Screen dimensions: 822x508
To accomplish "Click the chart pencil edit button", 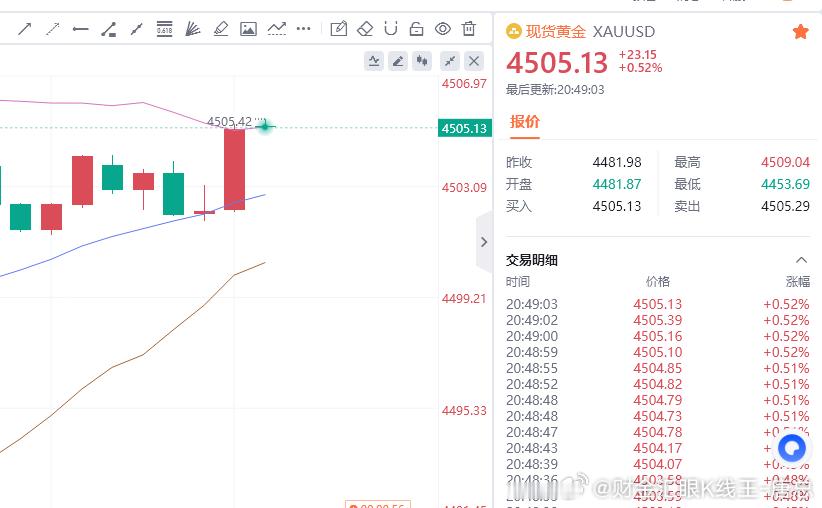I will click(x=398, y=62).
